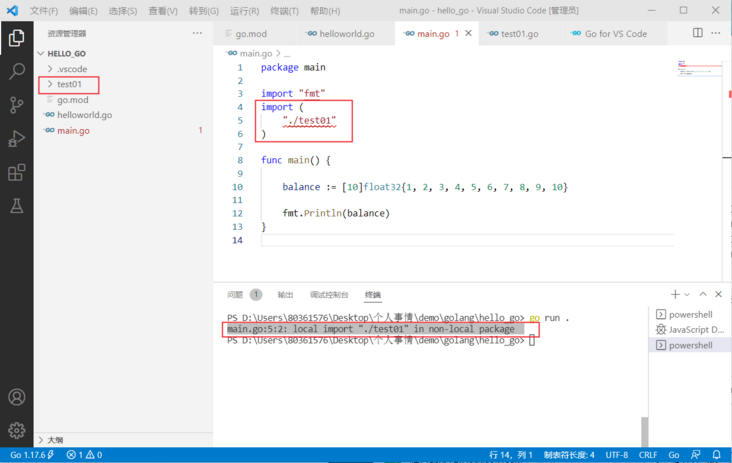The image size is (732, 463).
Task: Open the new terminal profile dropdown arrow
Action: tap(687, 295)
